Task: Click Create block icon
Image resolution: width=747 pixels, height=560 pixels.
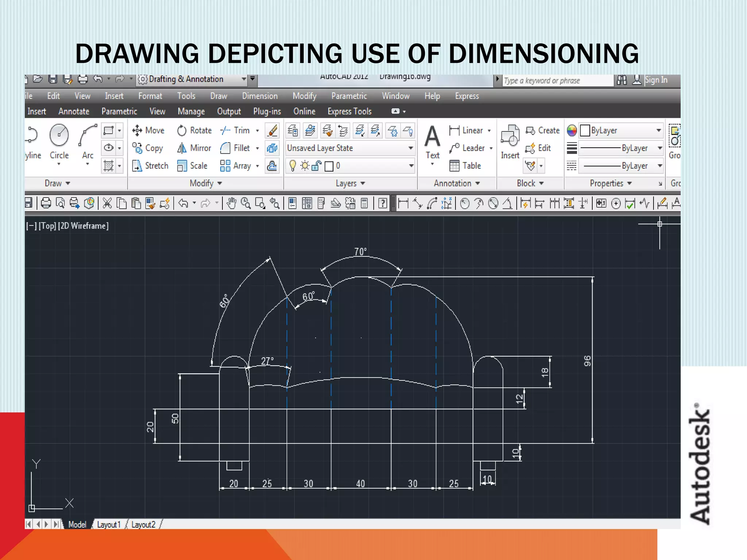Action: coord(530,131)
